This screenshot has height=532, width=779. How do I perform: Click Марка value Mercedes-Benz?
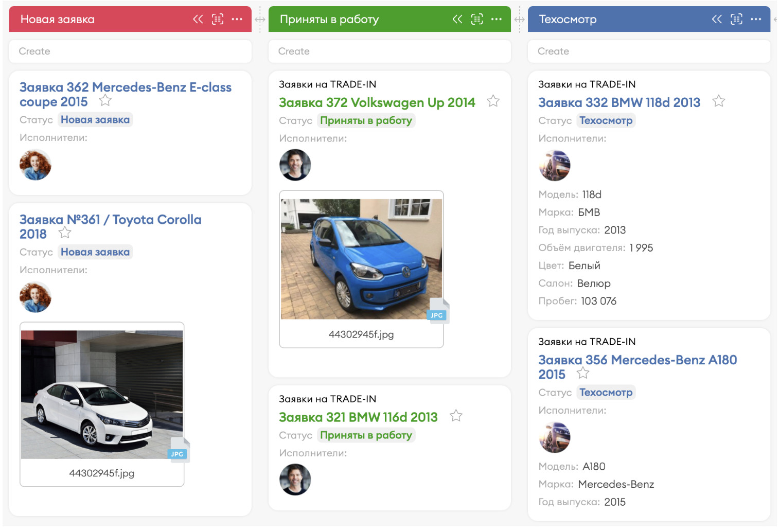click(x=616, y=484)
